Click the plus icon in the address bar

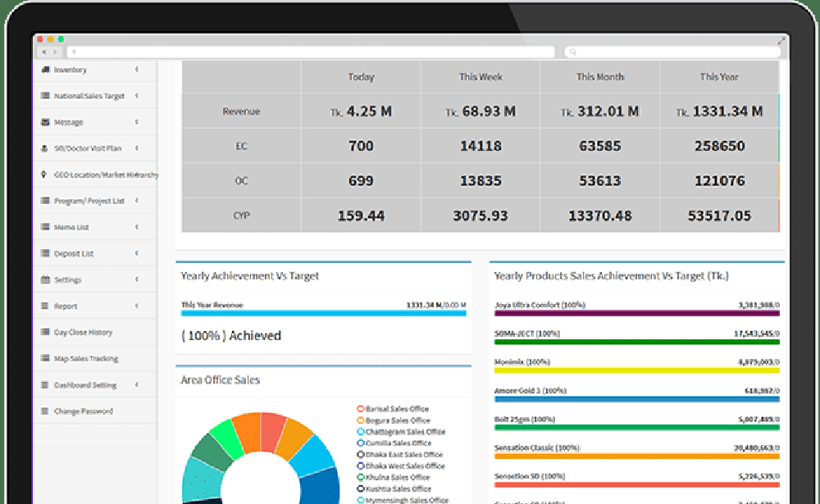click(x=75, y=52)
